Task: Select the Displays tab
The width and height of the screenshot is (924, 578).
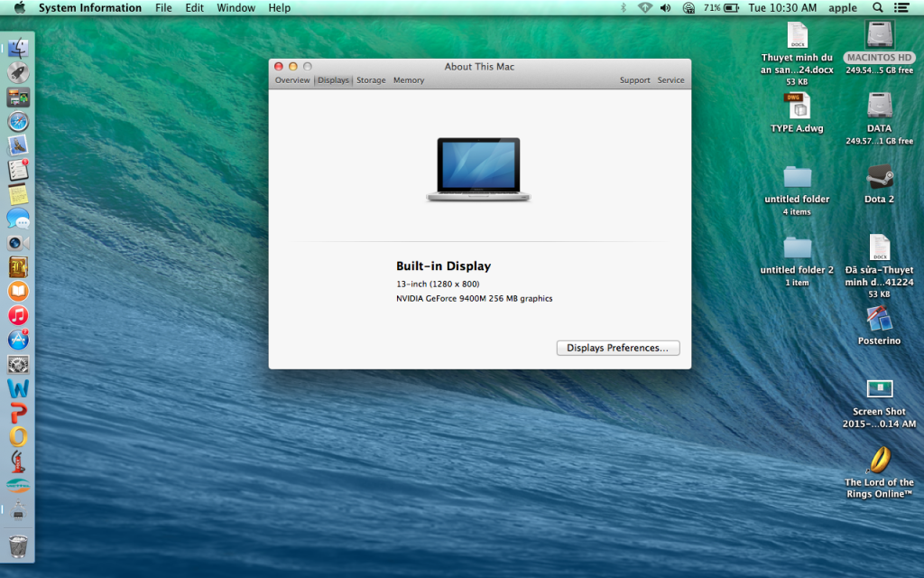Action: click(x=334, y=80)
